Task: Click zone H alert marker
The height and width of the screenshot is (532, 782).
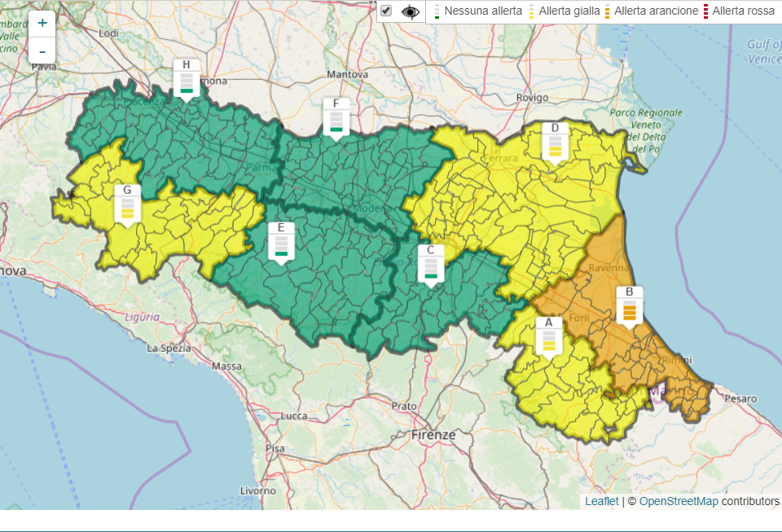Action: pos(187,77)
